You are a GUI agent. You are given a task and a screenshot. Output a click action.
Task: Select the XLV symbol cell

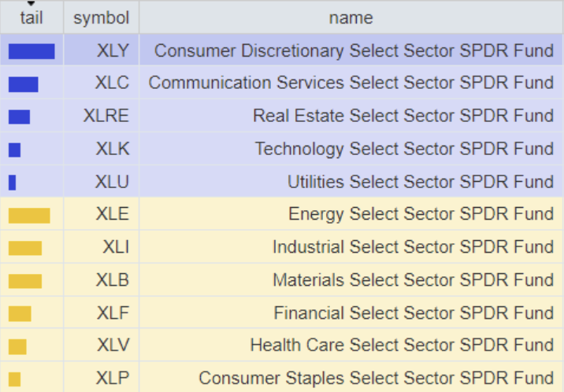(113, 346)
